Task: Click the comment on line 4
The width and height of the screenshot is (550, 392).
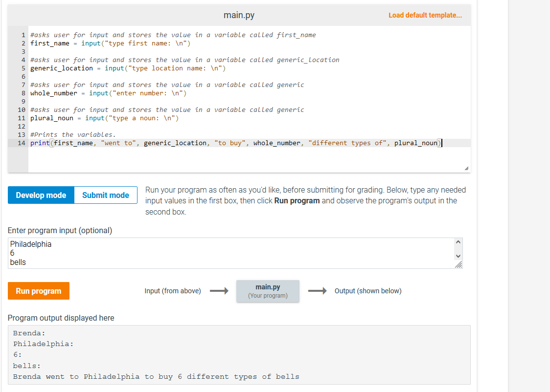Action: pyautogui.click(x=185, y=60)
